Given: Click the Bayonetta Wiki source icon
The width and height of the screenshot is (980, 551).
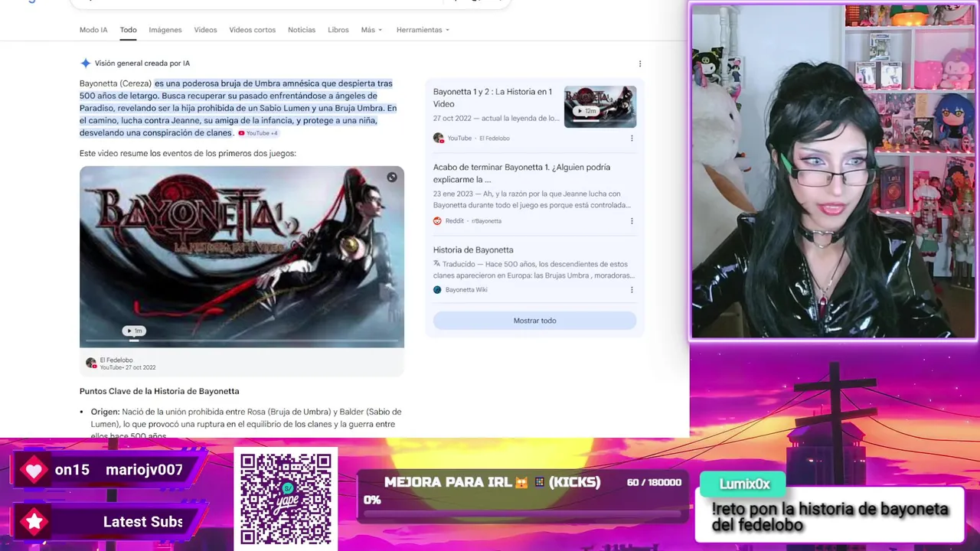Looking at the screenshot, I should click(437, 290).
